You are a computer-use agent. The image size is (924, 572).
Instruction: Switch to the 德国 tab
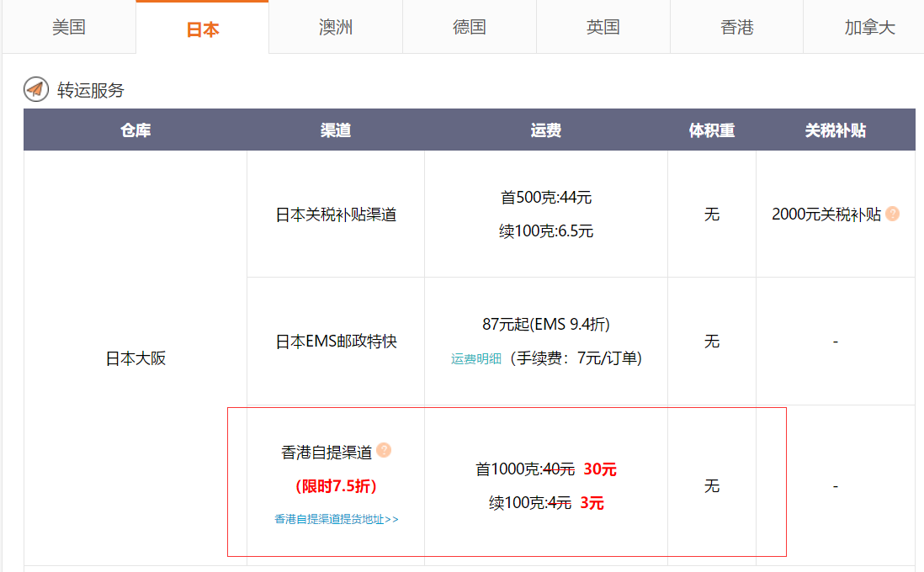[470, 28]
